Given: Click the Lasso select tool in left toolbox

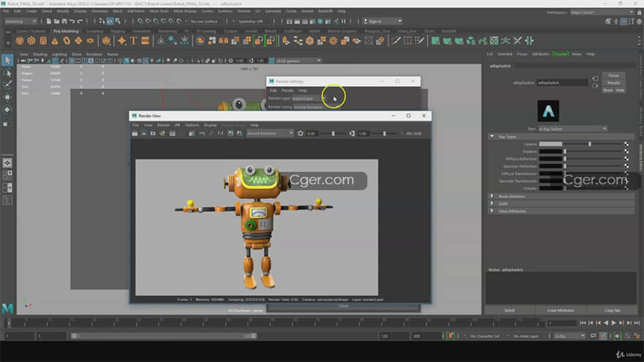Looking at the screenshot, I should click(7, 73).
